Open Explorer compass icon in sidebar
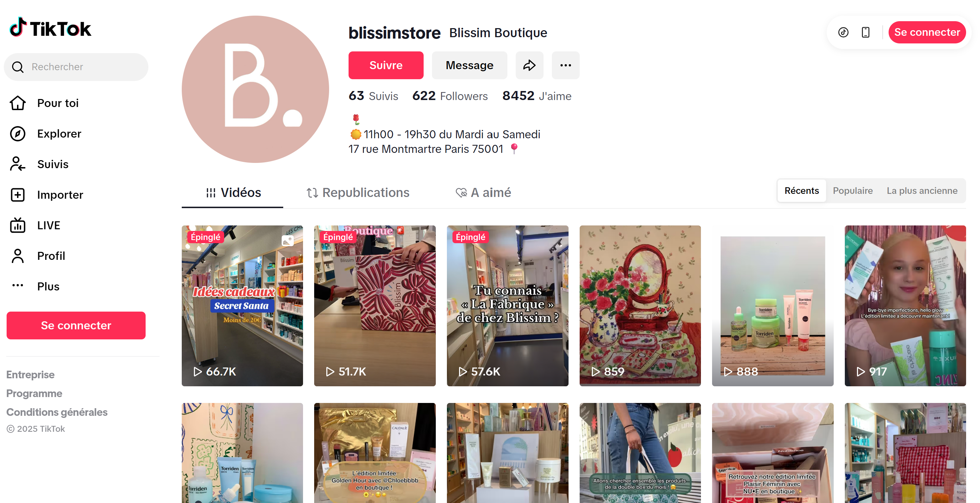The image size is (980, 503). [17, 134]
